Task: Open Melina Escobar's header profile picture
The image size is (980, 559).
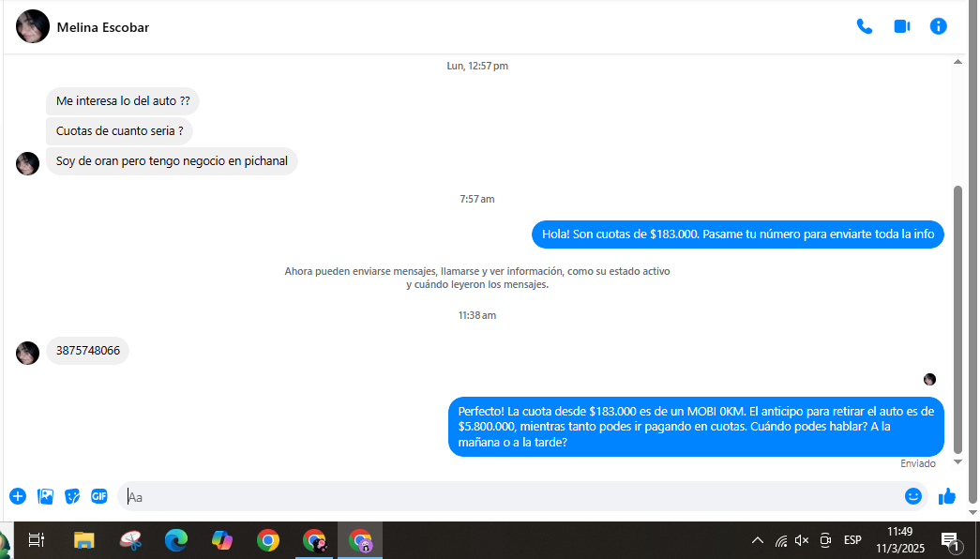Action: point(33,26)
